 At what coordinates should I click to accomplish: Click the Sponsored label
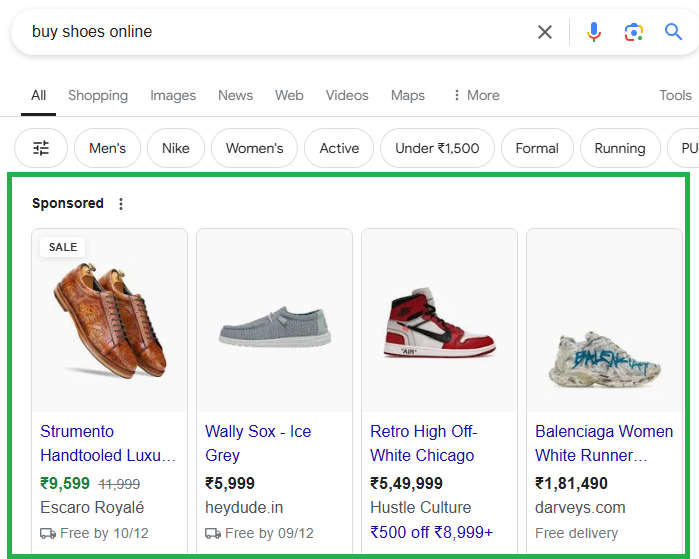[68, 203]
